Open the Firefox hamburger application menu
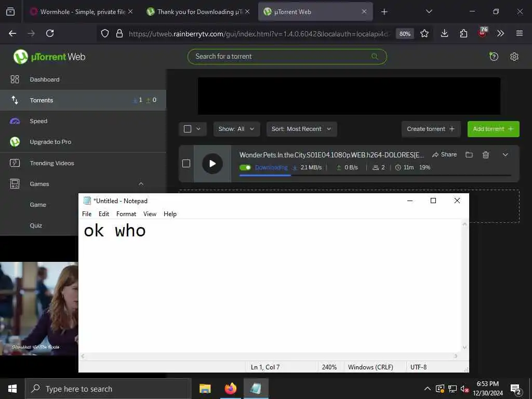Screen dimensions: 532x399 519,33
